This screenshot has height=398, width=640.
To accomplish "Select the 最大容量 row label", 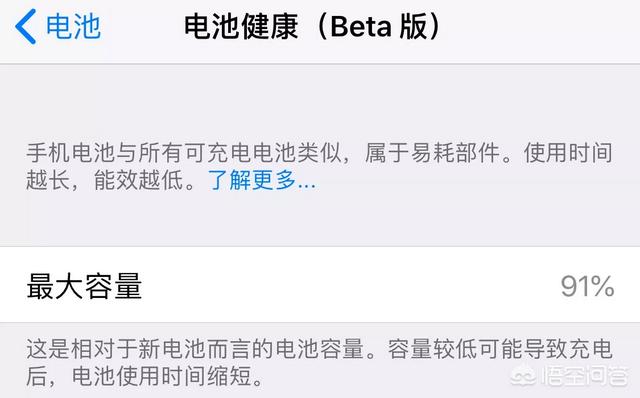I will (x=84, y=286).
